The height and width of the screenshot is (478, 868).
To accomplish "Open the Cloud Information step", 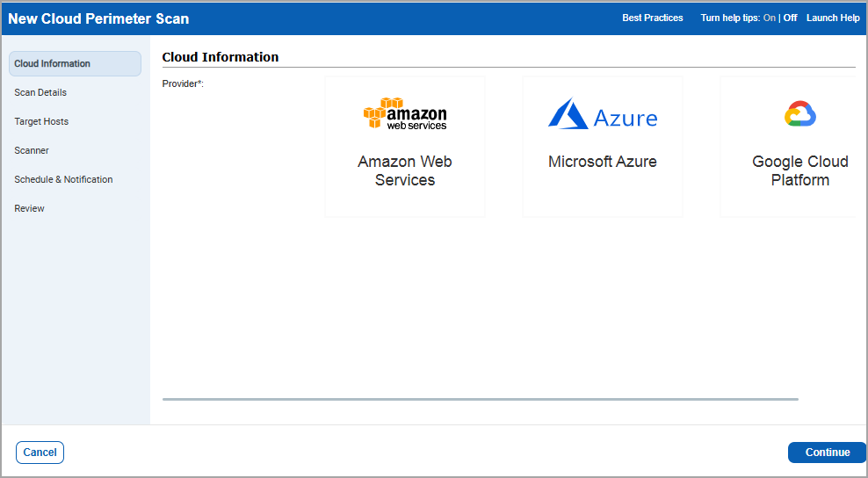I will pyautogui.click(x=53, y=63).
